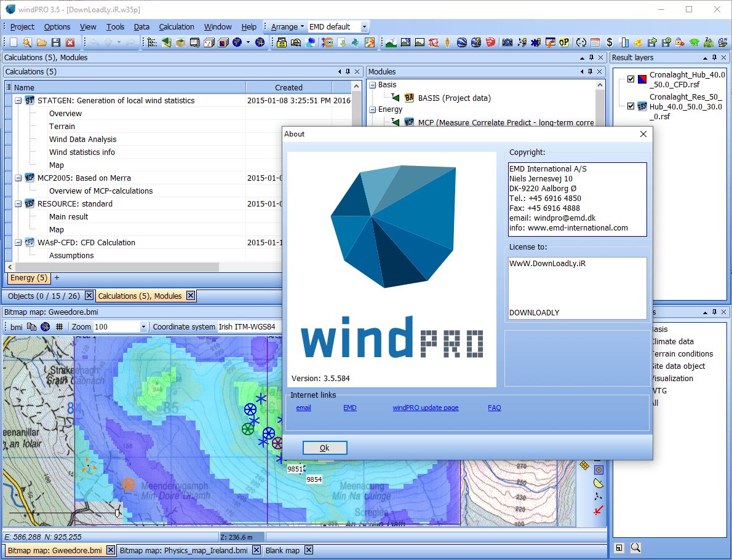Click the calendar toolbar icon
The width and height of the screenshot is (732, 560).
click(595, 43)
